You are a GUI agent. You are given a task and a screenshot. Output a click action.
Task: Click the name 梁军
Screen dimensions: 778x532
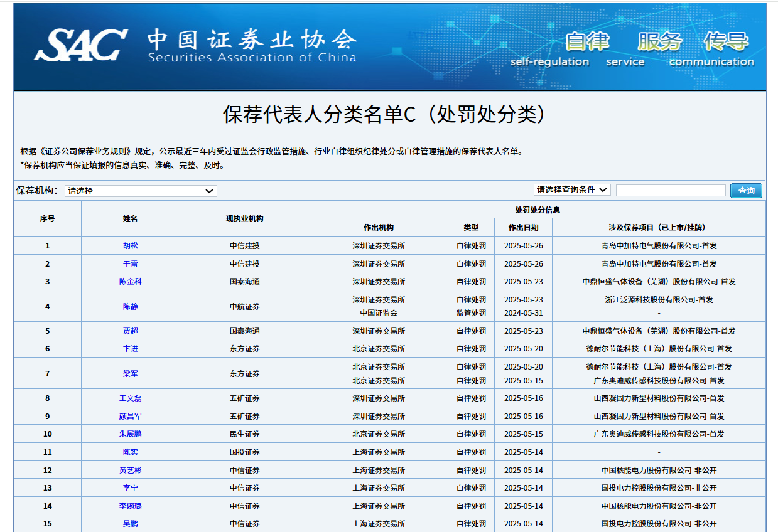(x=130, y=374)
